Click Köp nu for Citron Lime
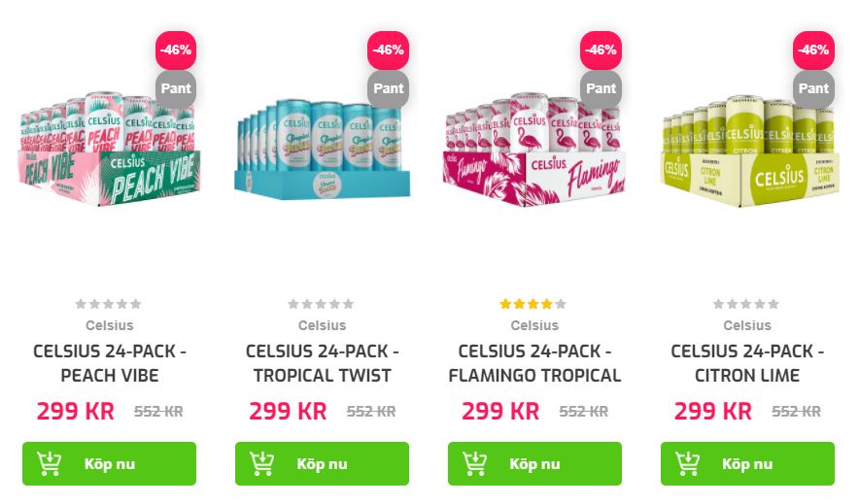This screenshot has height=504, width=860. 747,463
